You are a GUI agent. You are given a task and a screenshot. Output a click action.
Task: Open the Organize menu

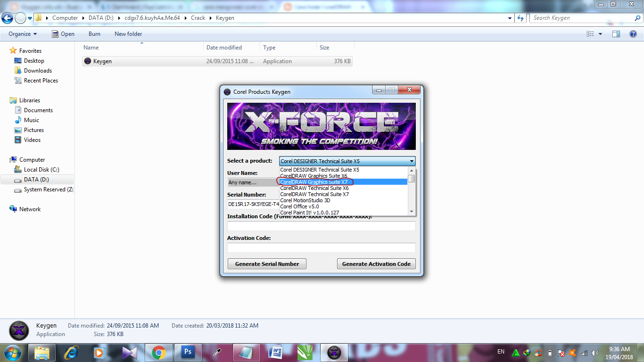coord(22,33)
